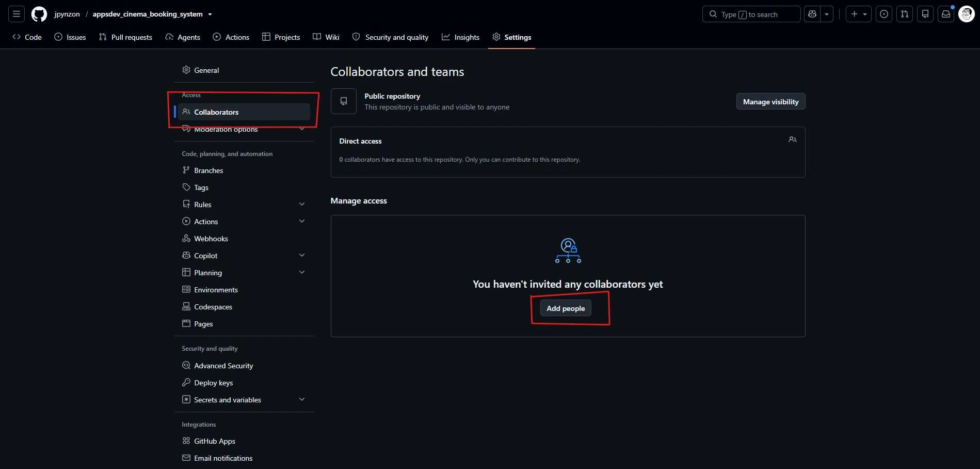Click the Direct access people icon
This screenshot has height=469, width=980.
pos(793,139)
